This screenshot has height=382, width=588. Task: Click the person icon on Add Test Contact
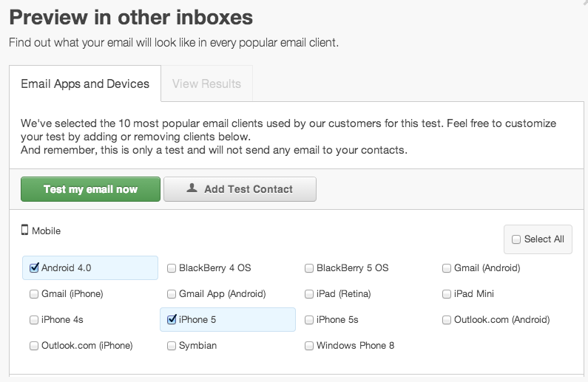(x=192, y=188)
